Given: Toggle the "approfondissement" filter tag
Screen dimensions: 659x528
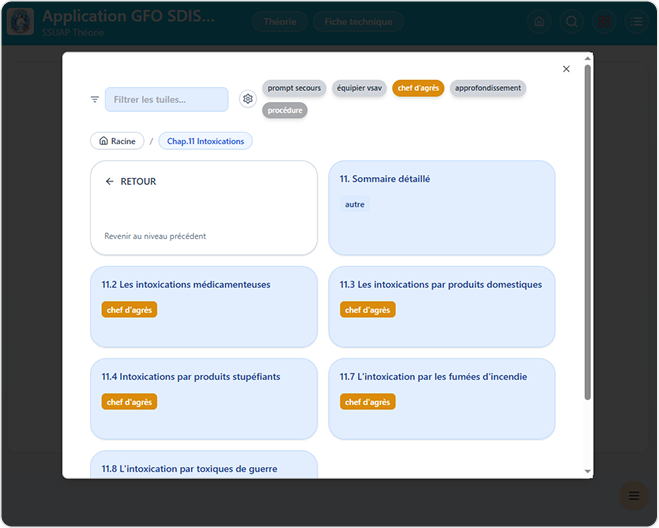Looking at the screenshot, I should pyautogui.click(x=487, y=88).
